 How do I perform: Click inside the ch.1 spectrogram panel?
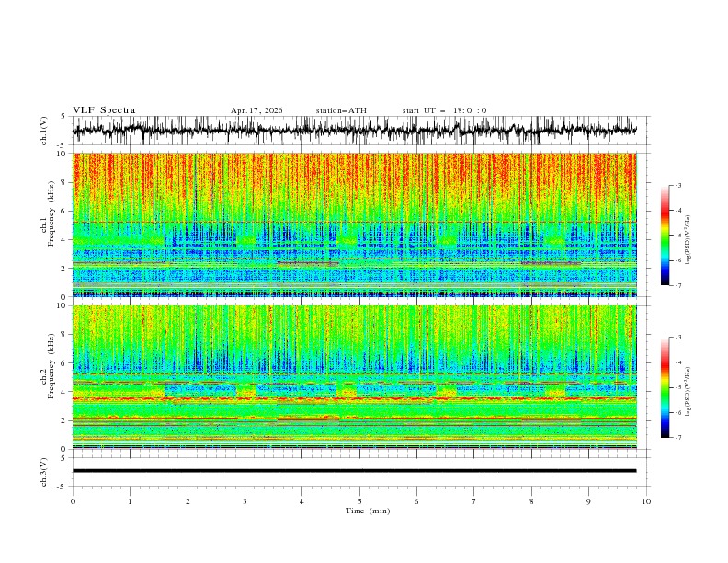click(355, 224)
